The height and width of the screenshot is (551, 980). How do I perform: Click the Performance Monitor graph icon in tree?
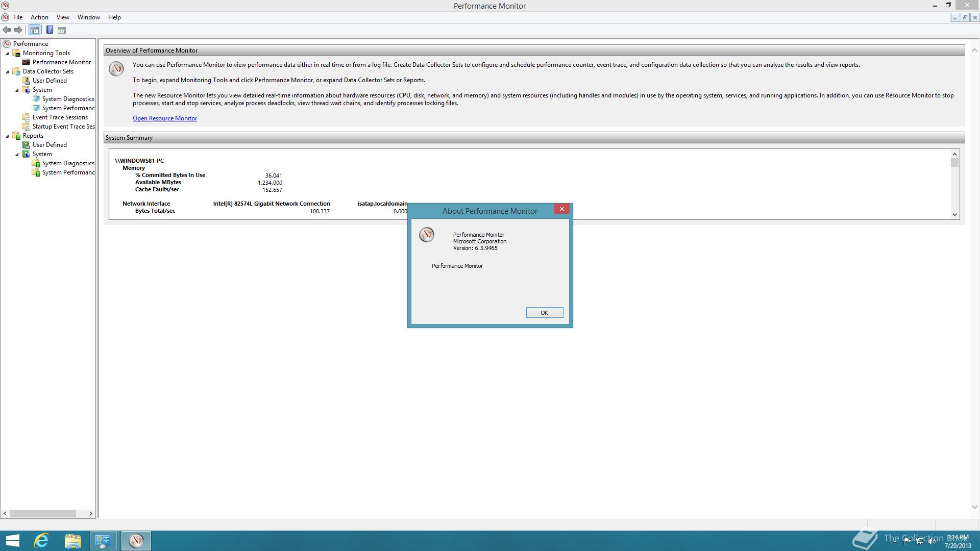tap(26, 62)
